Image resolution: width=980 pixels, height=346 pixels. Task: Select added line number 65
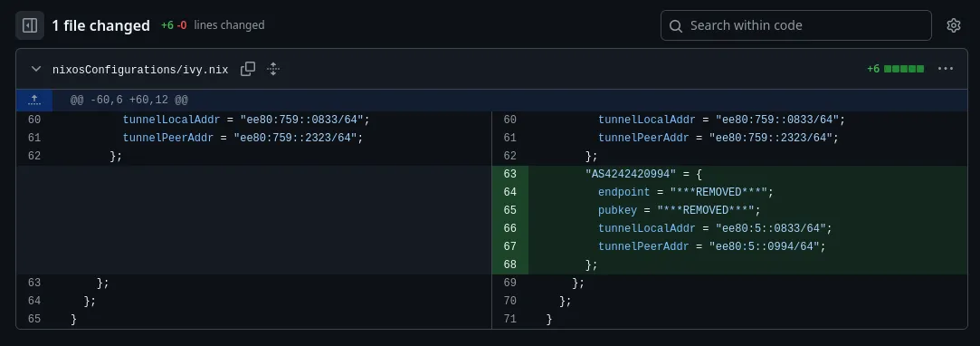[510, 210]
